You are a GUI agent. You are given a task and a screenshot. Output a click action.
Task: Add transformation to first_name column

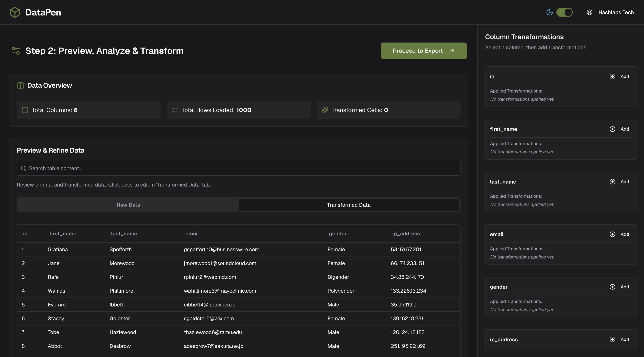(x=619, y=129)
